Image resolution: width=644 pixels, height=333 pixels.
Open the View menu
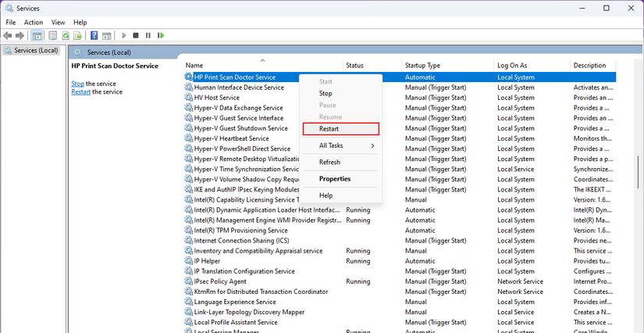pos(59,23)
